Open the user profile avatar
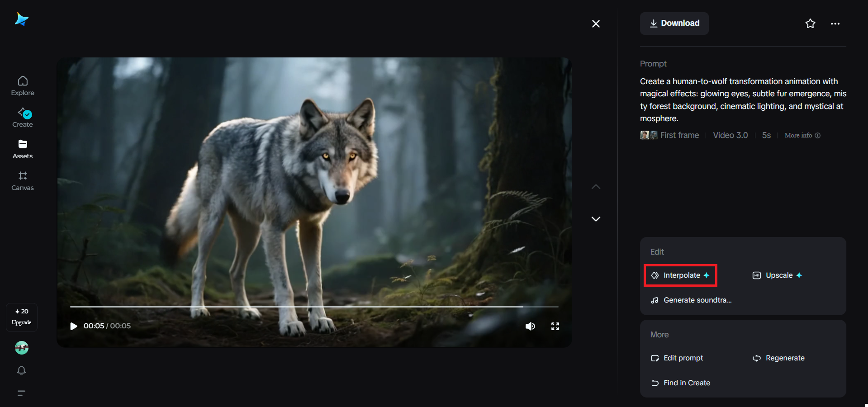The height and width of the screenshot is (407, 868). (x=22, y=348)
